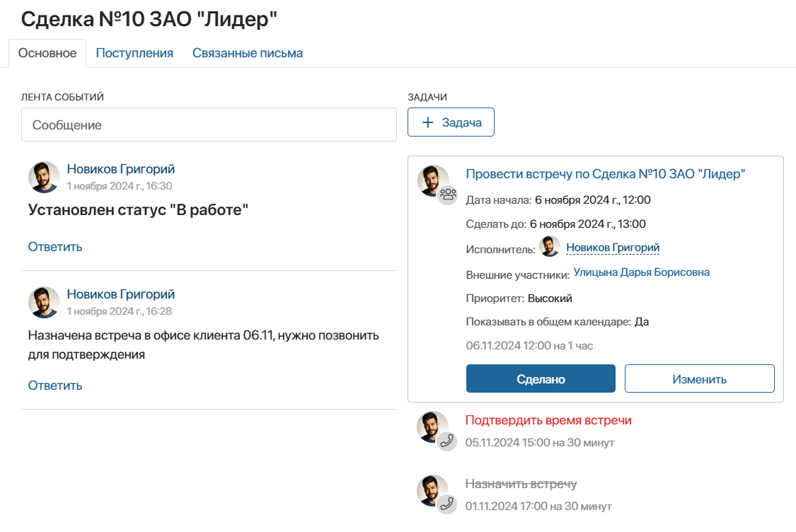Click the Сделано button
Screen dimensions: 796x532
click(541, 378)
